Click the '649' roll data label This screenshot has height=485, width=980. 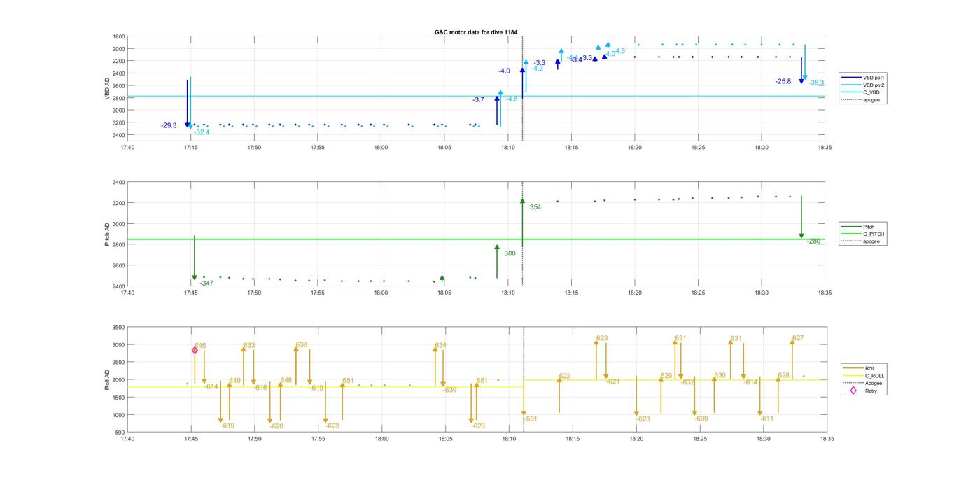tap(234, 381)
